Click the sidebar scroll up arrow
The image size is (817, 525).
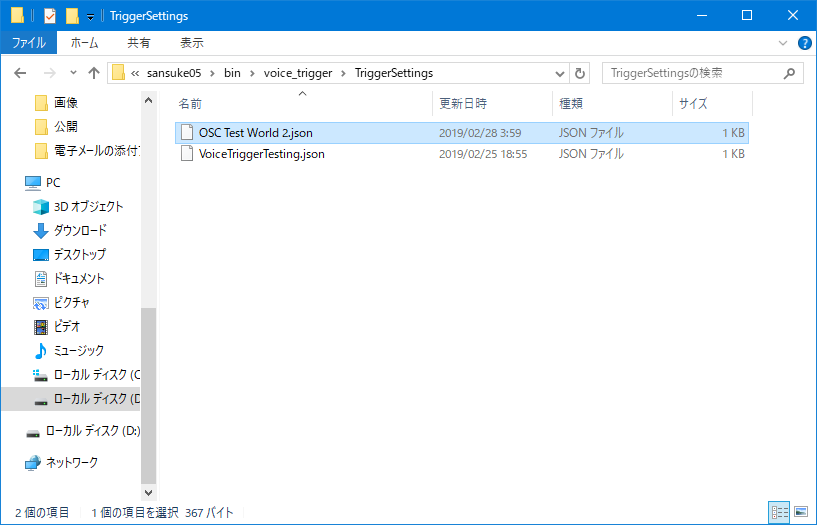148,101
